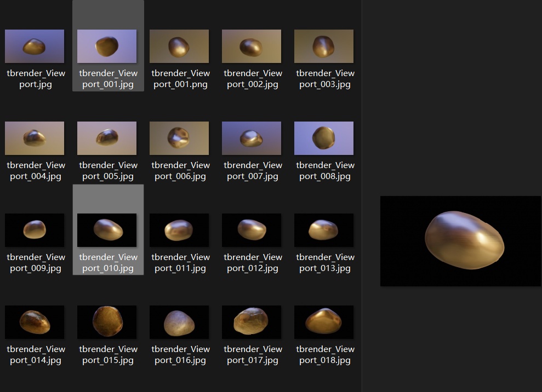Click the file name text tbrender_Viewport_003.jpg
Viewport: 542px width, 392px height.
(x=326, y=79)
